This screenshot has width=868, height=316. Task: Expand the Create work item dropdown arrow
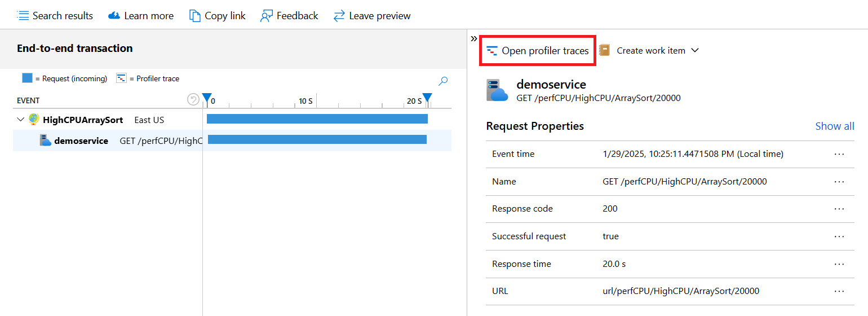tap(695, 50)
